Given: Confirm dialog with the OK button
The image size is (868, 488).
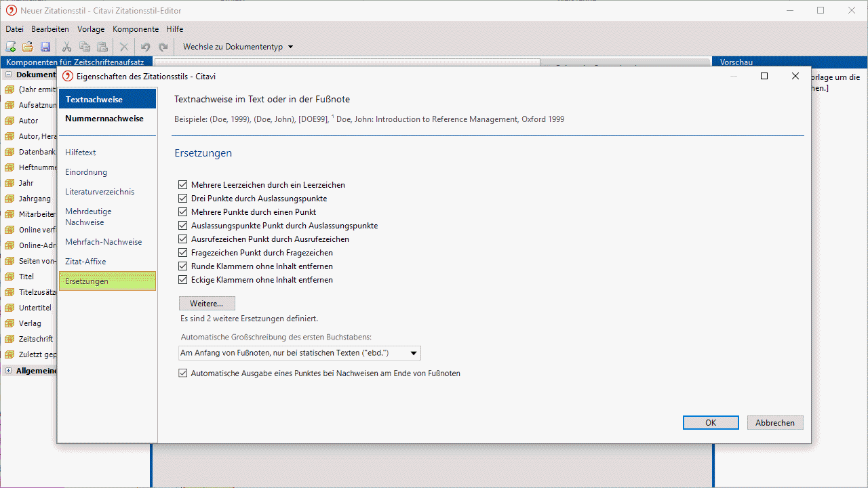Looking at the screenshot, I should point(711,422).
